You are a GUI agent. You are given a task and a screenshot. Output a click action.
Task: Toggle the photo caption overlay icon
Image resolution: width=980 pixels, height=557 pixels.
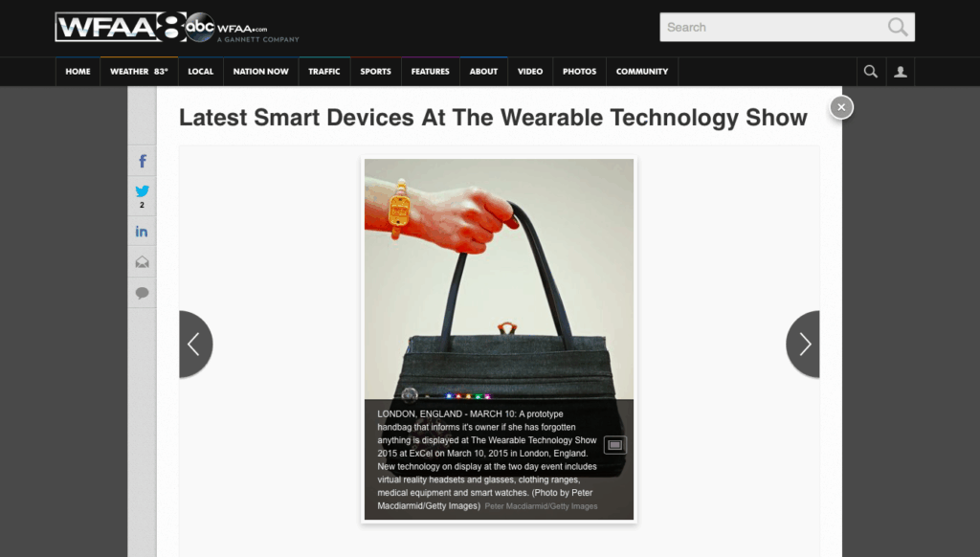(x=615, y=445)
